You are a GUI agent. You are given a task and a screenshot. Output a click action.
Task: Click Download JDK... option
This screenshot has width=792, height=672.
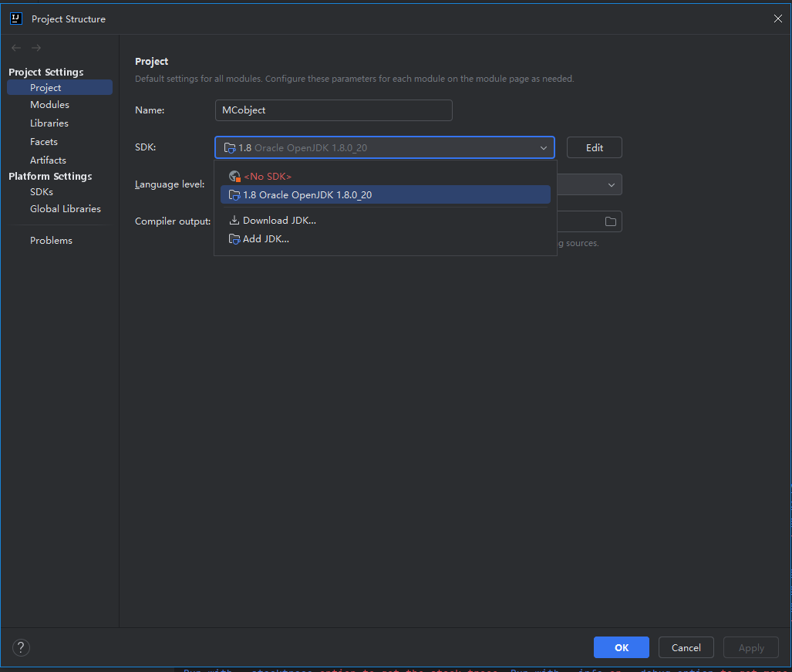[279, 221]
